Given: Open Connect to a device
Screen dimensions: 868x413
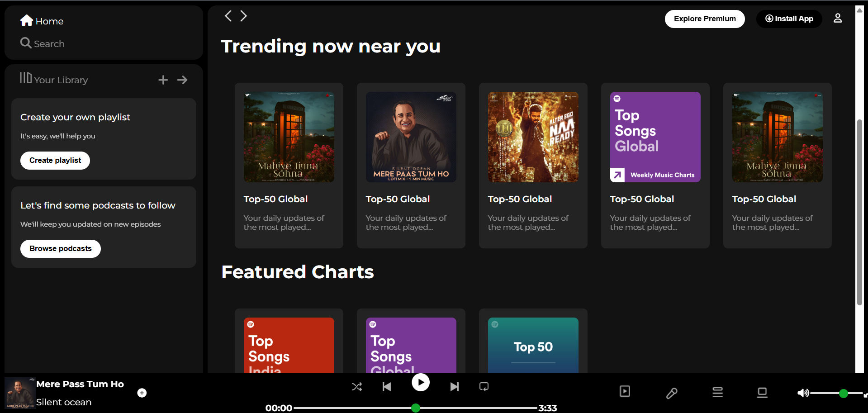Looking at the screenshot, I should click(762, 393).
